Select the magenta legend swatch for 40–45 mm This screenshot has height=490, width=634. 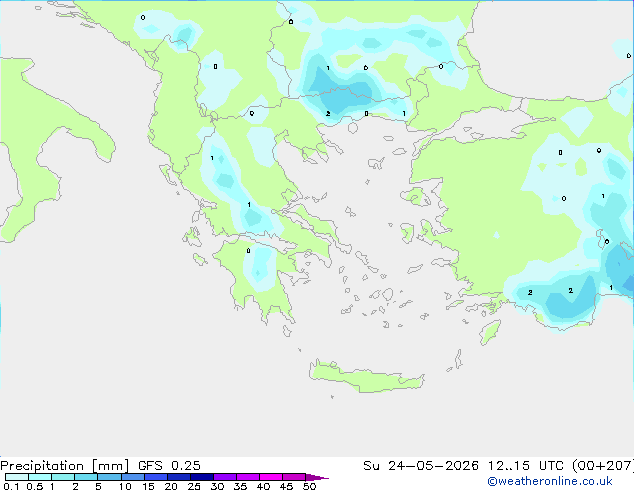click(271, 477)
